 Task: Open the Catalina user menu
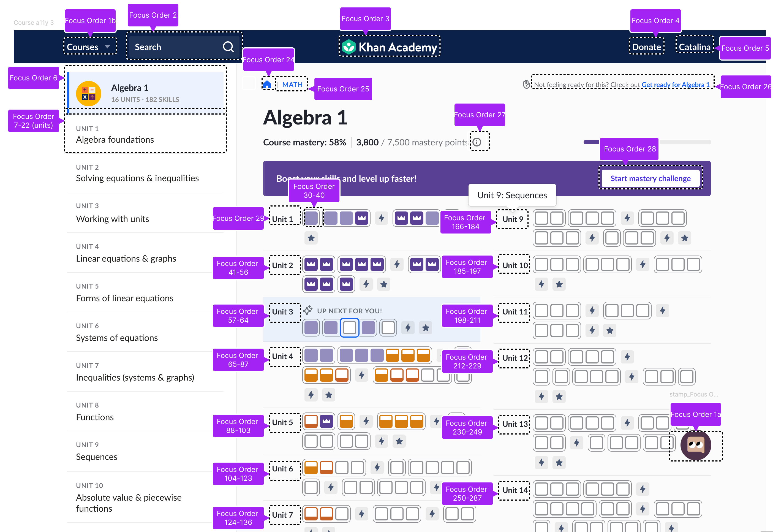click(x=695, y=47)
